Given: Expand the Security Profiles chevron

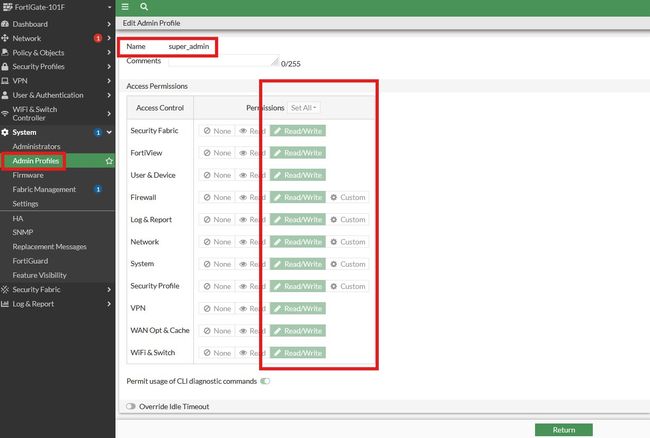Looking at the screenshot, I should 109,66.
